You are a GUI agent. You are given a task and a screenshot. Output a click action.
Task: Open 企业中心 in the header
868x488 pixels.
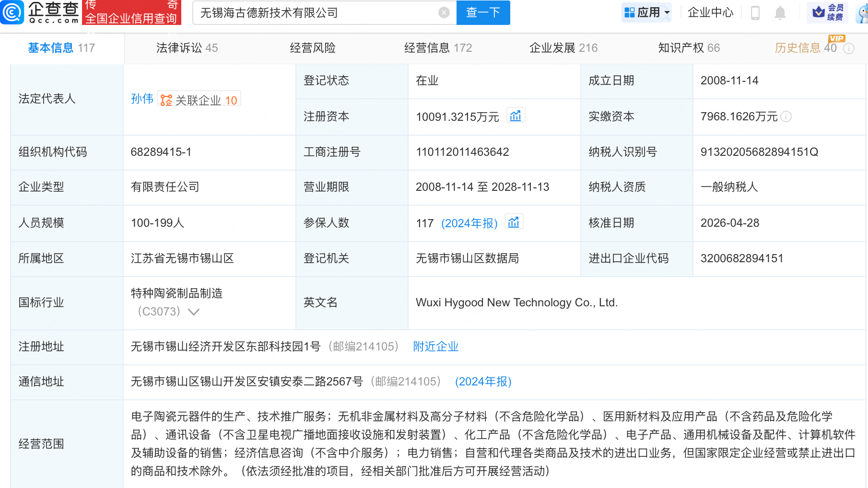(x=710, y=12)
